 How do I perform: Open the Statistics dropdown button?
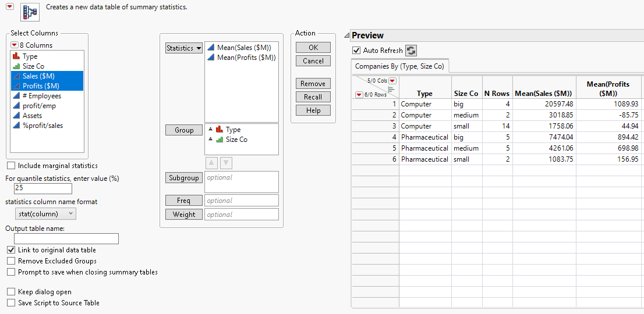184,48
